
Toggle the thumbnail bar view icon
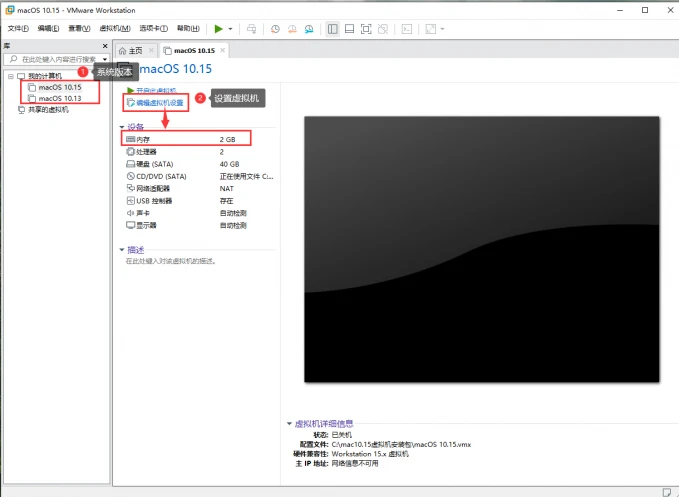(x=349, y=29)
